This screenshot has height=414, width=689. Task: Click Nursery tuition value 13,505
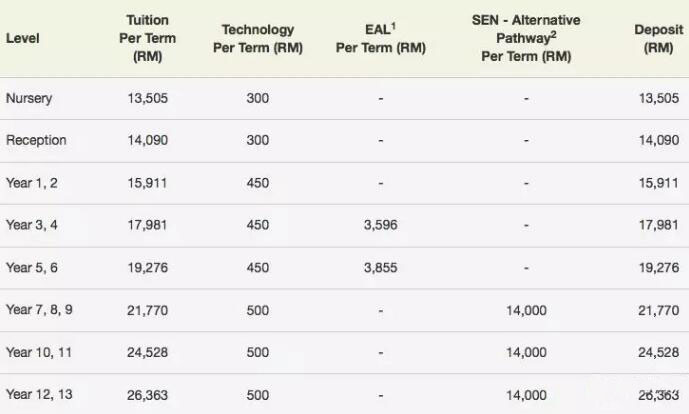148,98
